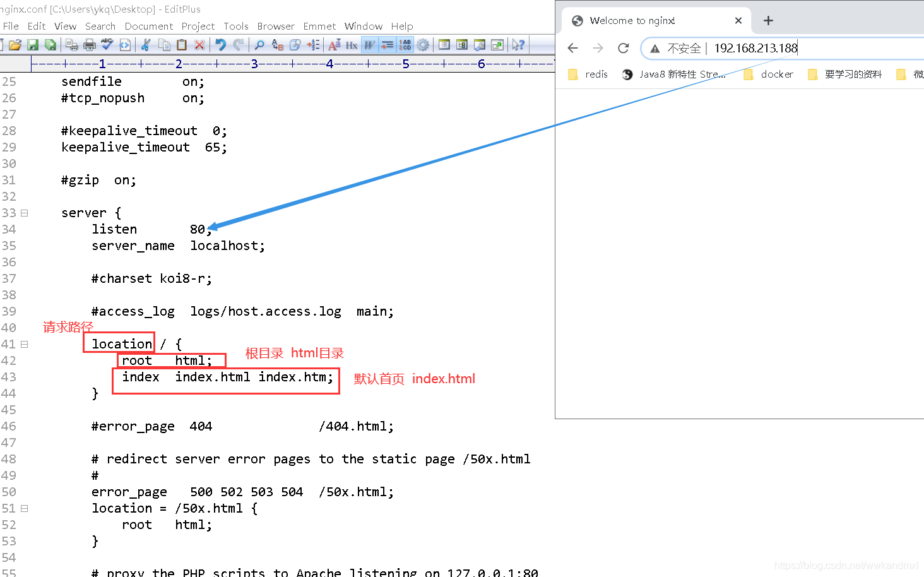Open the font settings icon (Aa)
924x577 pixels.
[335, 45]
